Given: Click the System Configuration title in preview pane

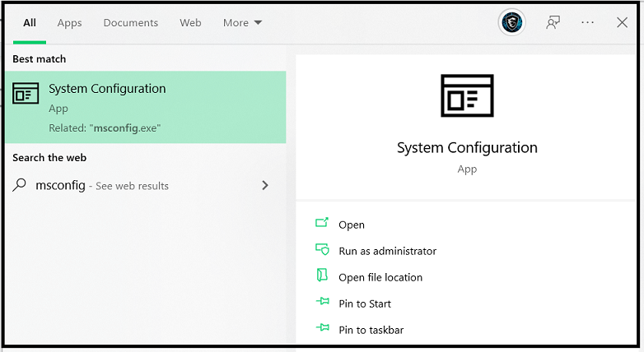Looking at the screenshot, I should (467, 148).
